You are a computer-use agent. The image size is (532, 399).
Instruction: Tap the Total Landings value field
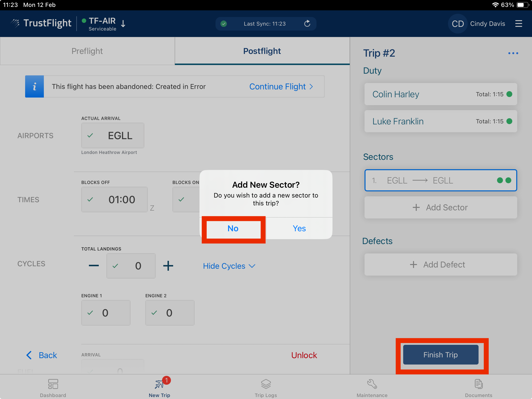131,266
